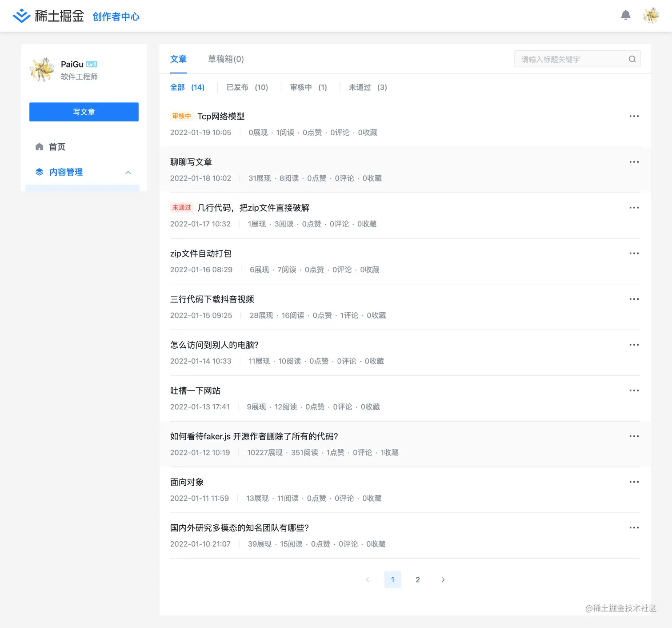Open more options for 面向对象 article
This screenshot has width=672, height=628.
click(x=634, y=482)
